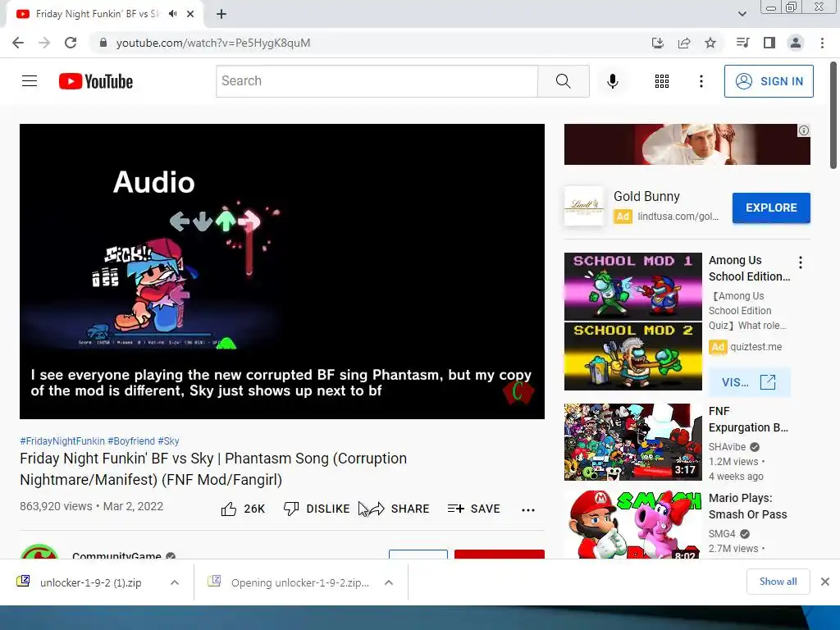
Task: Open the FNF Expurgation B... title
Action: point(748,419)
